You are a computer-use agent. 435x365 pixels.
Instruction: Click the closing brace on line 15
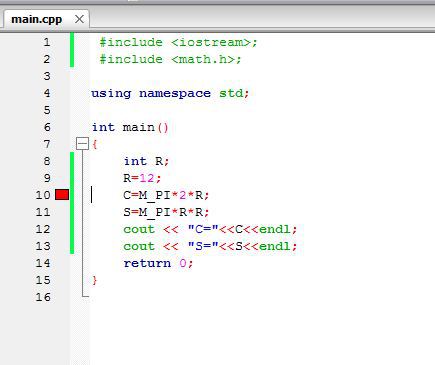(95, 280)
